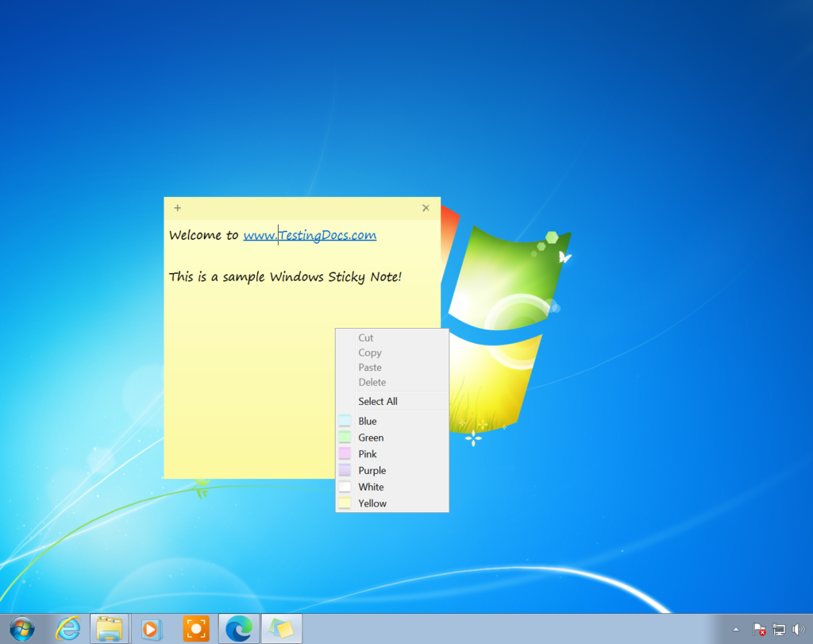813x644 pixels.
Task: Open the screen capture tool from the taskbar
Action: coord(195,627)
